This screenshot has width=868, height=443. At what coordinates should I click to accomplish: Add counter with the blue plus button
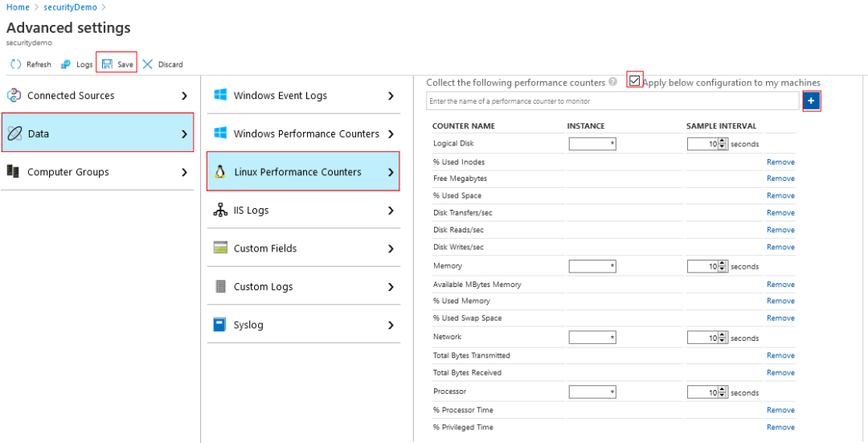[x=811, y=101]
